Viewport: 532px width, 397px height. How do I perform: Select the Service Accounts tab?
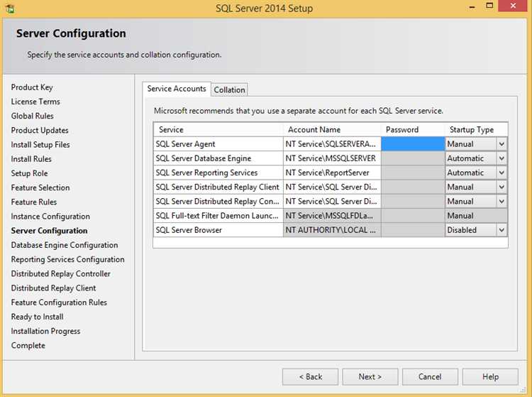coord(177,89)
